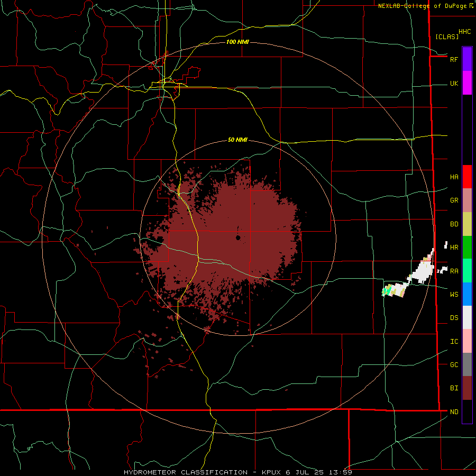Click the '100 NMI' range ring label
Screen dimensions: 476x476
click(237, 42)
